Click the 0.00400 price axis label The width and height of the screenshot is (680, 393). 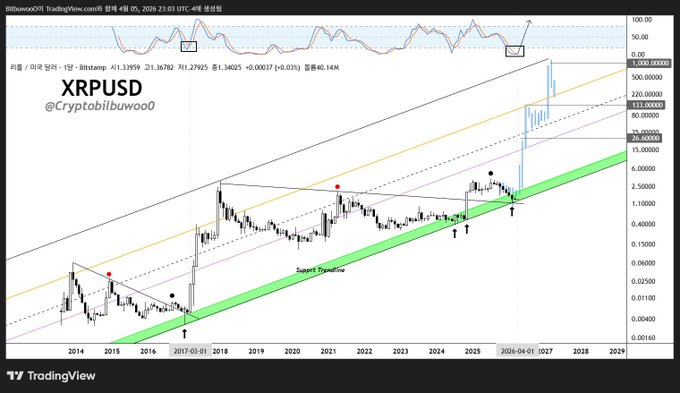point(644,319)
